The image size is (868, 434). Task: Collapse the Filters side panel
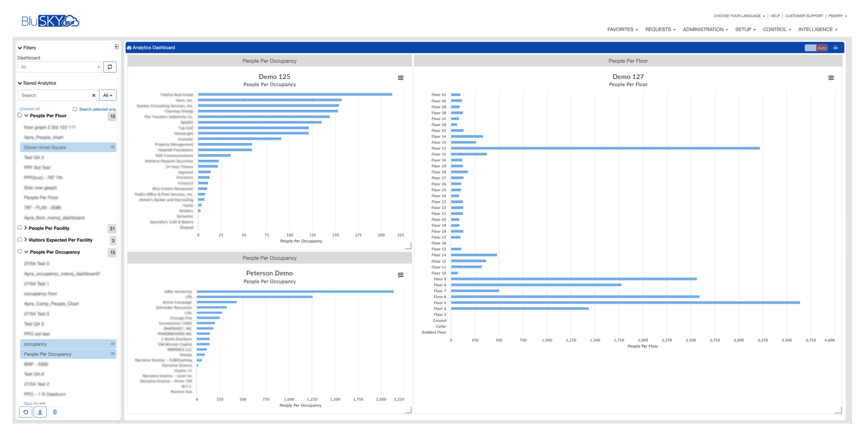[x=116, y=47]
